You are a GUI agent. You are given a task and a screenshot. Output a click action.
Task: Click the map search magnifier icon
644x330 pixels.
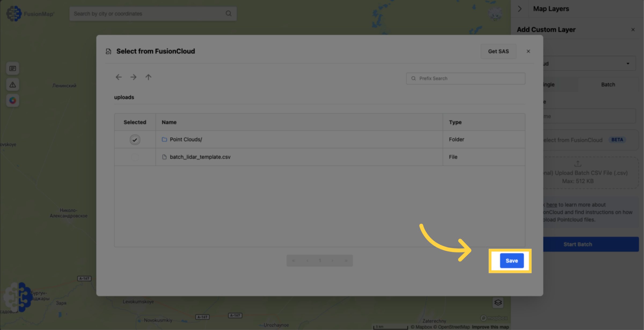pos(229,13)
